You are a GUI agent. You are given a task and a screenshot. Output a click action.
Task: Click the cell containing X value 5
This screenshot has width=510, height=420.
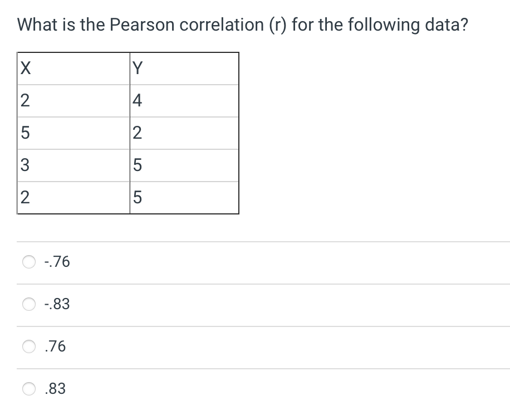coord(73,133)
